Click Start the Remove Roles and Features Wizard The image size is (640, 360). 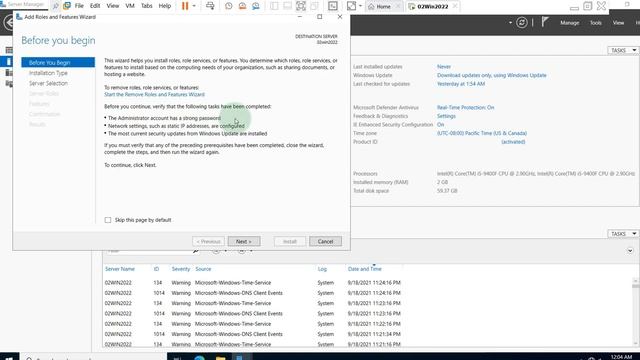tap(154, 94)
